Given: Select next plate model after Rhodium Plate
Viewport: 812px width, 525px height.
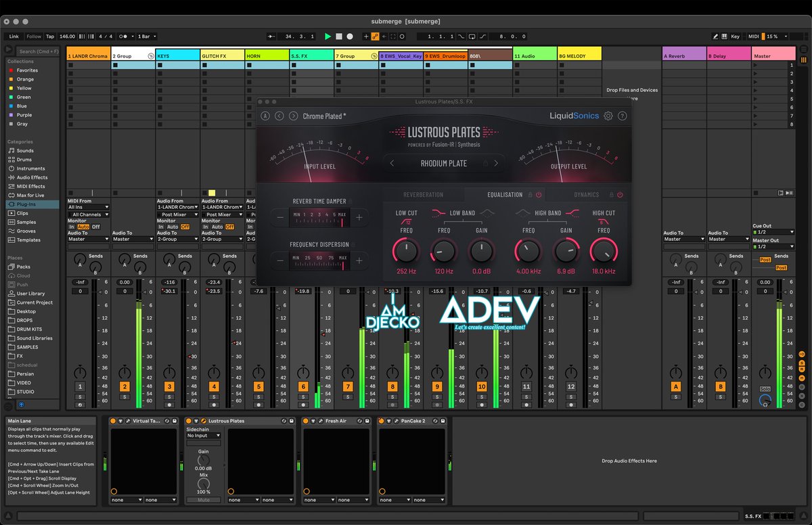Looking at the screenshot, I should [x=496, y=163].
